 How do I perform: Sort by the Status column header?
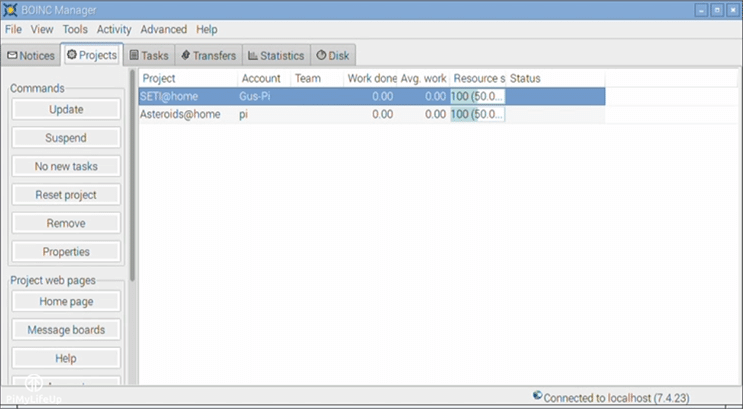(x=555, y=78)
